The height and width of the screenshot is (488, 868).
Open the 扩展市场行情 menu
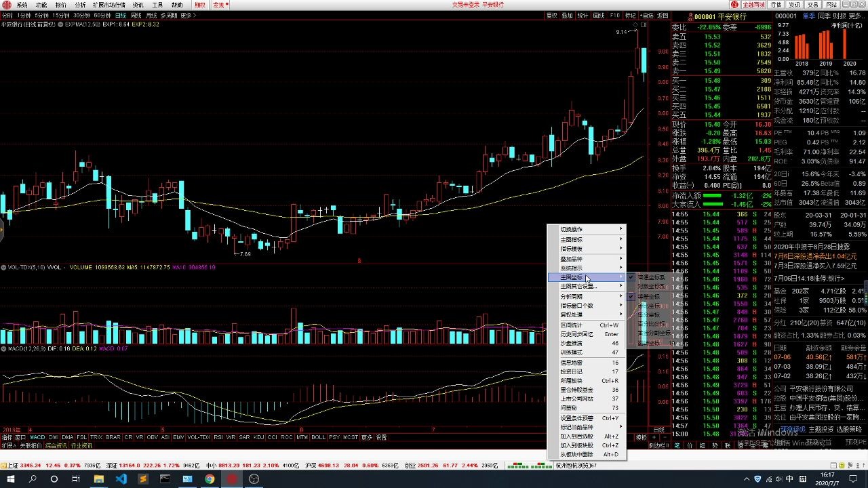tap(109, 5)
